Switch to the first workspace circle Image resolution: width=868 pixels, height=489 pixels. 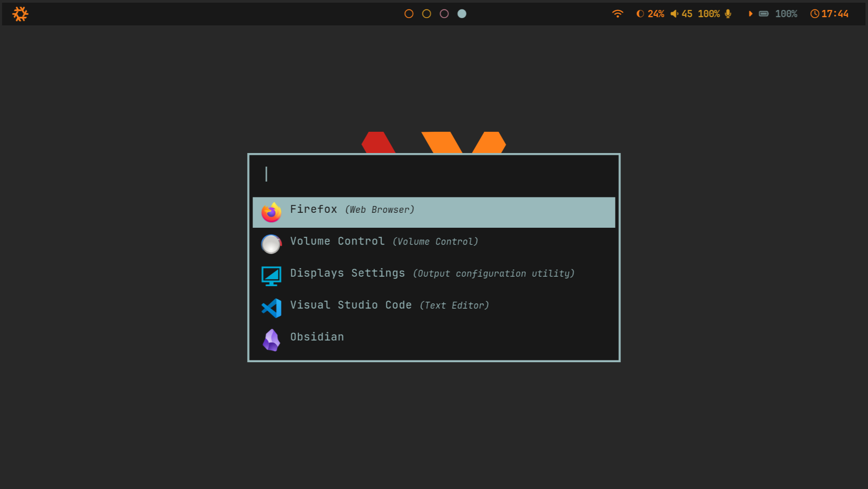pos(409,14)
